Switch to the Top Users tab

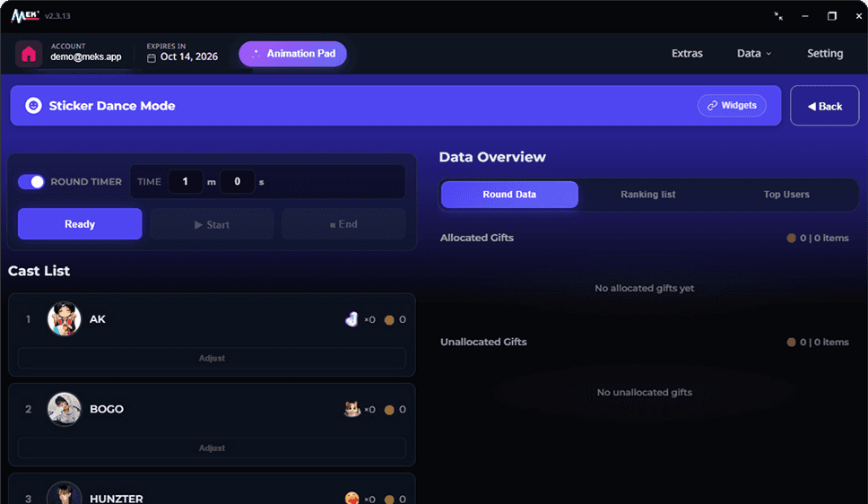(786, 195)
